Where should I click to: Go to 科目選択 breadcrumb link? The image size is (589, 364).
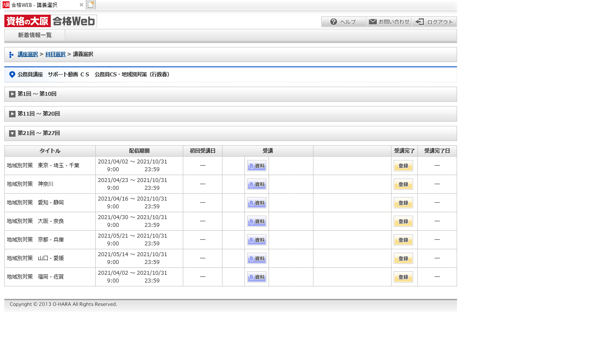(x=55, y=54)
